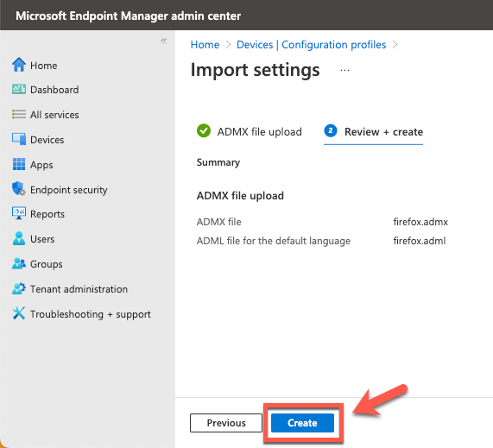Open the ellipsis menu beside Import settings

click(x=344, y=71)
